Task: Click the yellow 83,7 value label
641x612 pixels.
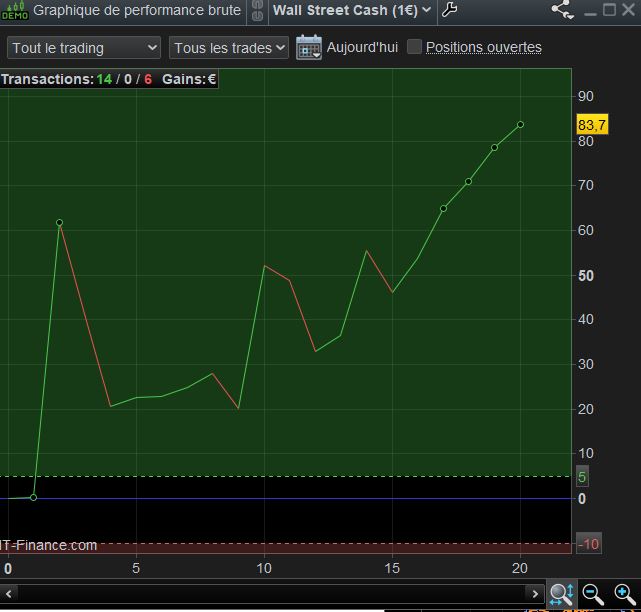Action: pyautogui.click(x=592, y=125)
